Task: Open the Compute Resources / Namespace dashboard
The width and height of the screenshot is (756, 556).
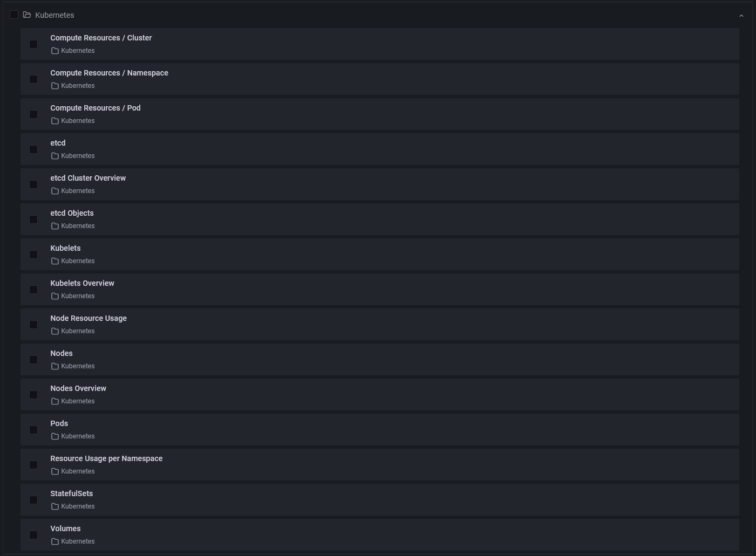Action: [109, 72]
